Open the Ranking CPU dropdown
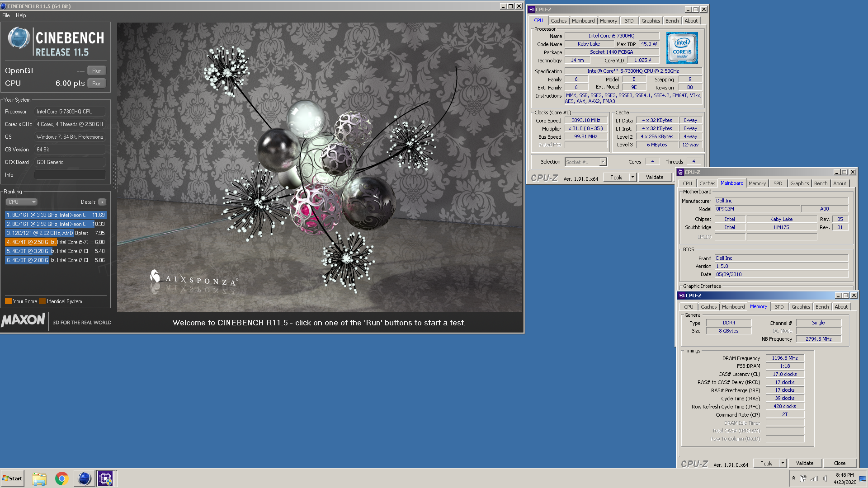 pos(21,202)
